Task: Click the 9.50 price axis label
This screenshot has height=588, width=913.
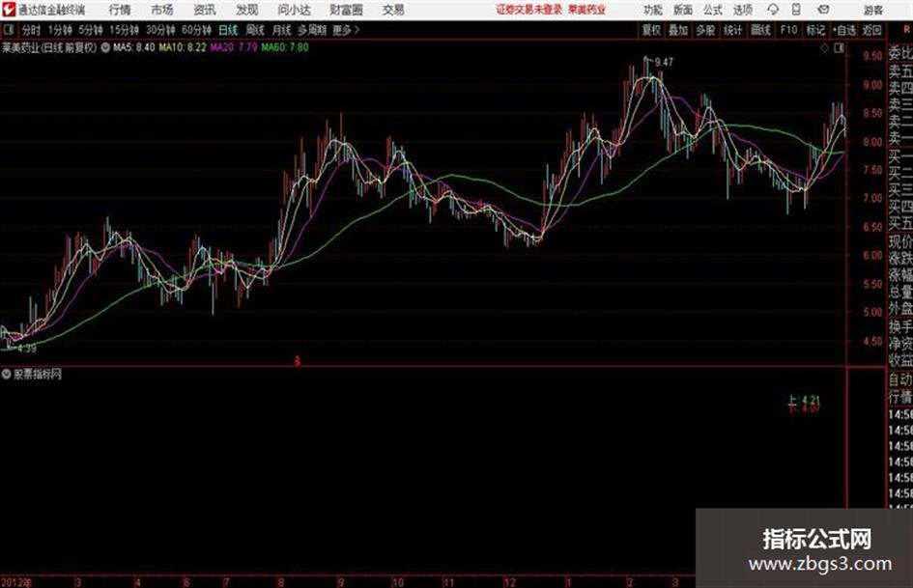Action: 872,56
